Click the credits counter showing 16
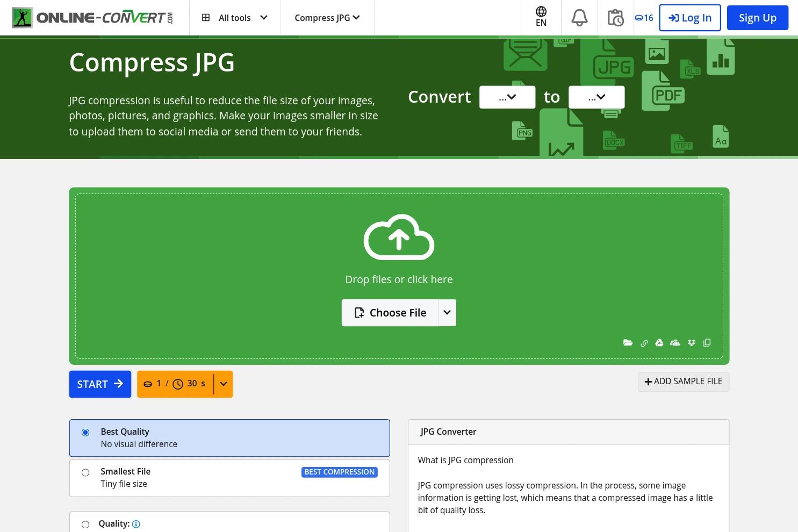 tap(644, 18)
